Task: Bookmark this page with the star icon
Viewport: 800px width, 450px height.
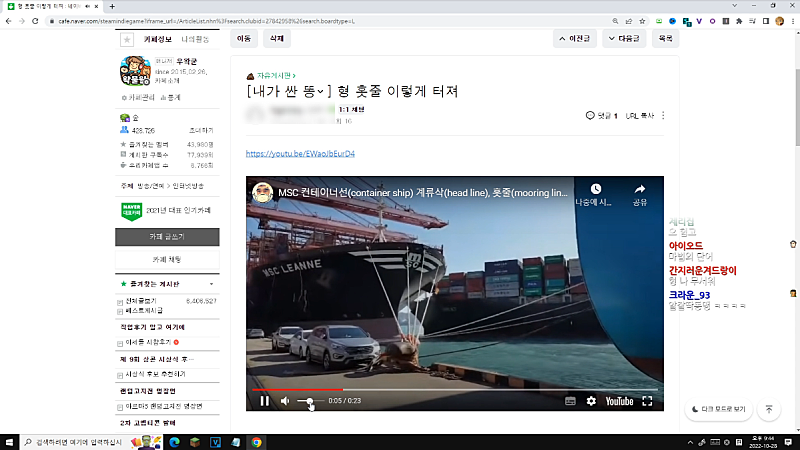Action: [x=642, y=21]
